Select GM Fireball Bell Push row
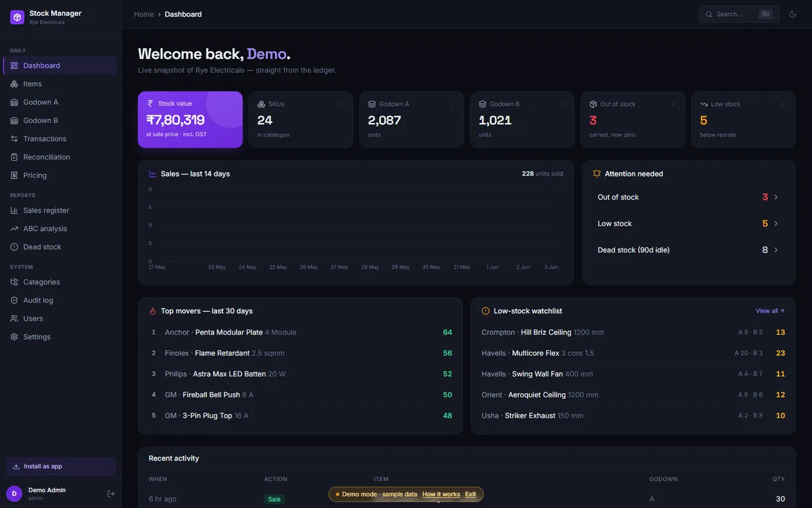812x508 pixels. pos(300,395)
